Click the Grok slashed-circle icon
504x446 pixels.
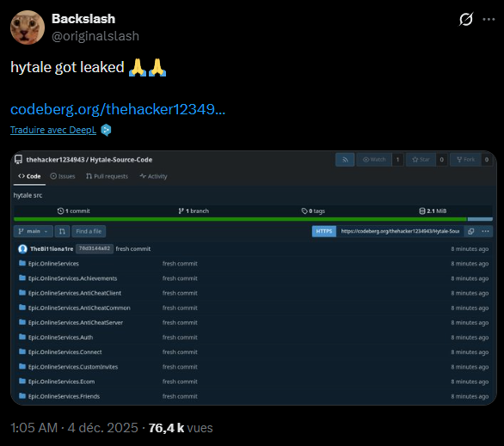click(x=466, y=19)
